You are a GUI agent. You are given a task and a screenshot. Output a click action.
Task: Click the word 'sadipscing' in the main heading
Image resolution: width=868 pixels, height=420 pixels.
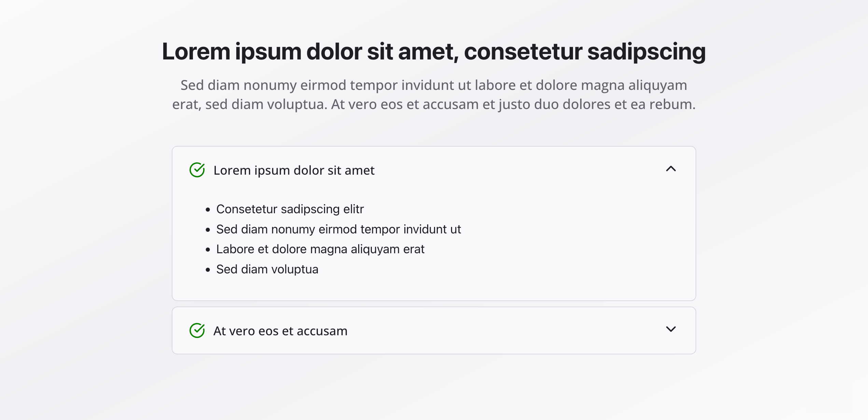[x=646, y=52]
